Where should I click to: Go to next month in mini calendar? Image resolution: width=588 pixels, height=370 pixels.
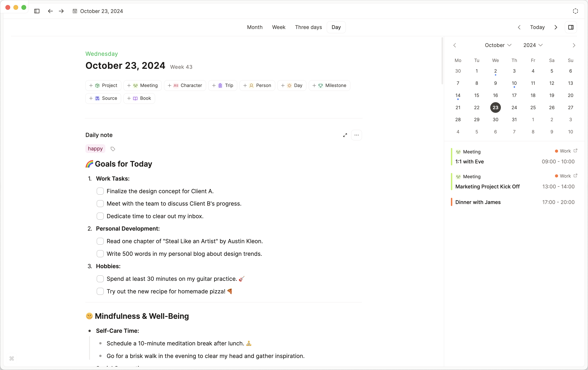[x=574, y=45]
